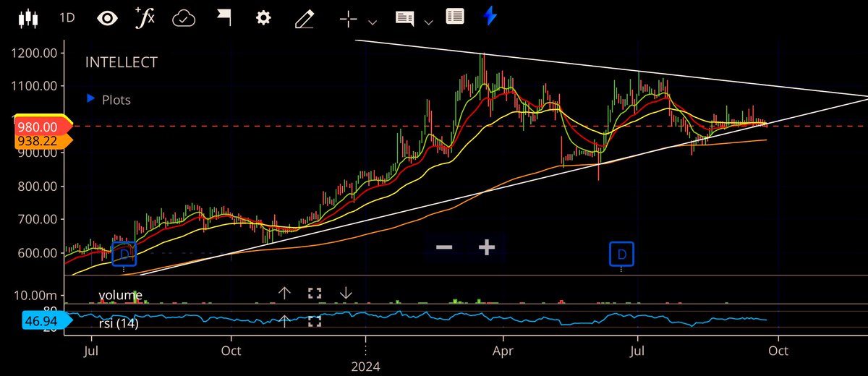Maximize the volume pane
The width and height of the screenshot is (868, 376).
[x=314, y=293]
